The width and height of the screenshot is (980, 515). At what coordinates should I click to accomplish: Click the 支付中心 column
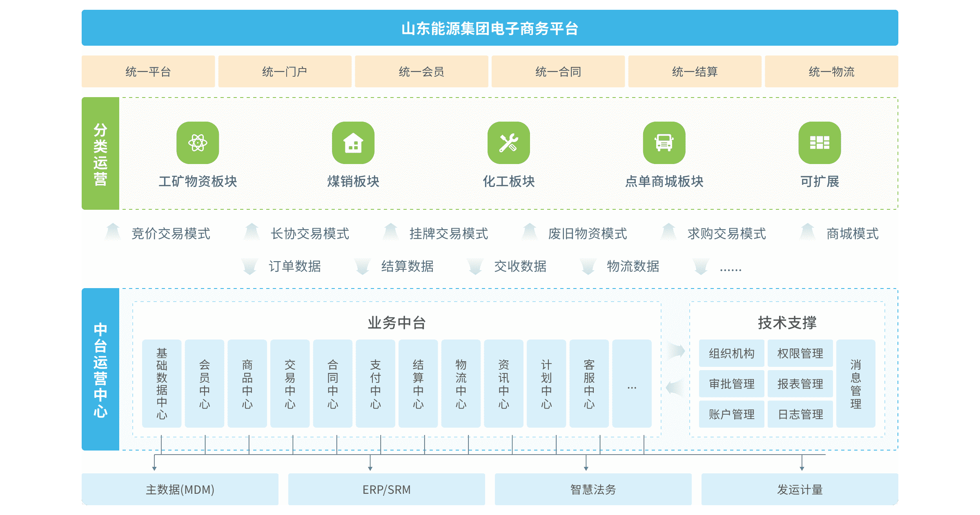click(x=375, y=384)
